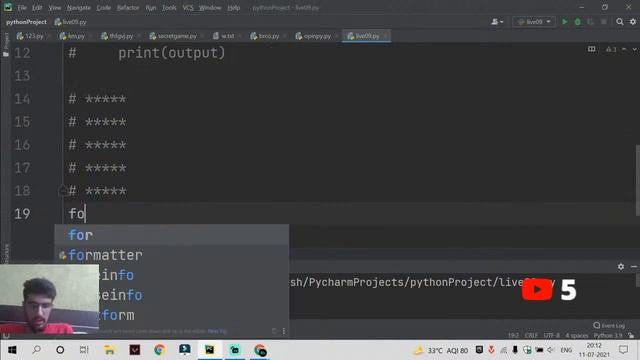640x360 pixels.
Task: Open IDE settings gear in top toolbar
Action: click(633, 22)
